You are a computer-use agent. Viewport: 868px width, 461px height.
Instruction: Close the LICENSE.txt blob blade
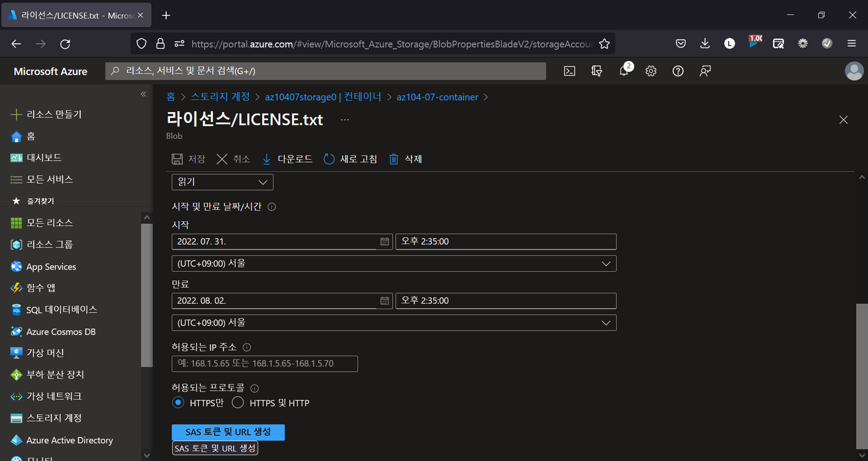coord(843,120)
